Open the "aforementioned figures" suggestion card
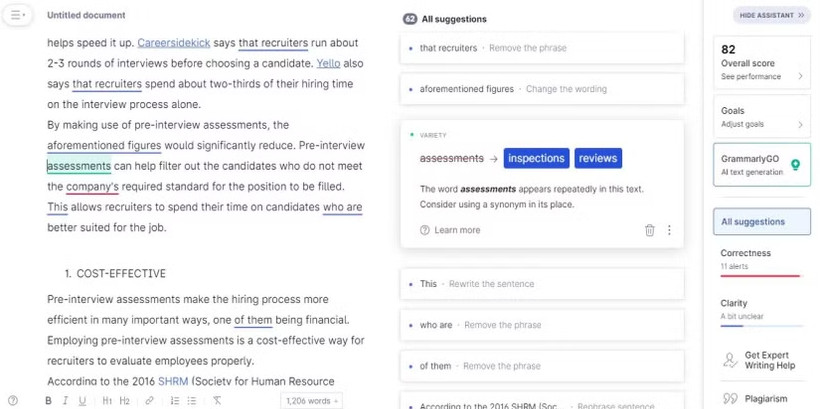The width and height of the screenshot is (820, 409). tap(542, 89)
